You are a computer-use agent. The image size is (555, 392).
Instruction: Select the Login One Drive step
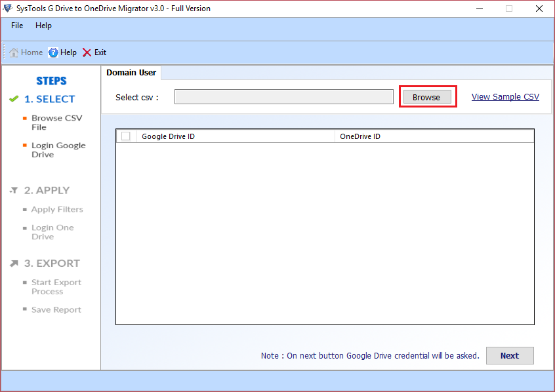tap(52, 232)
